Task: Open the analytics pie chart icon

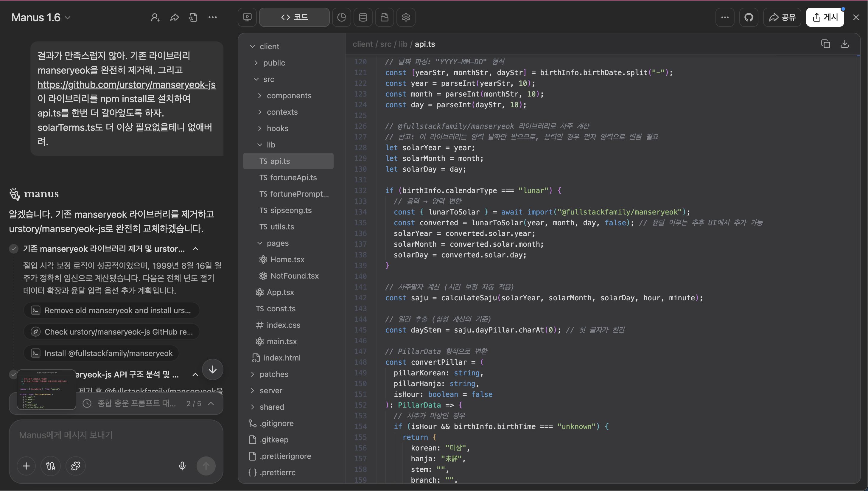Action: (x=341, y=17)
